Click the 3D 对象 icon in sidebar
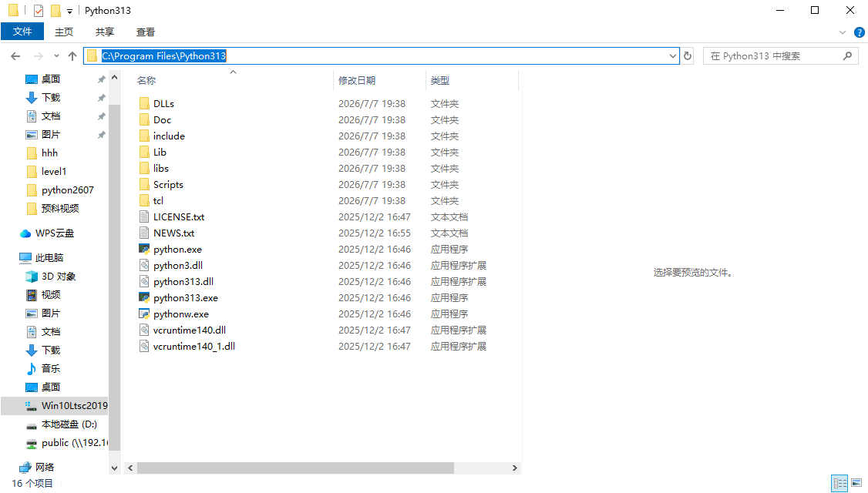 (x=32, y=276)
